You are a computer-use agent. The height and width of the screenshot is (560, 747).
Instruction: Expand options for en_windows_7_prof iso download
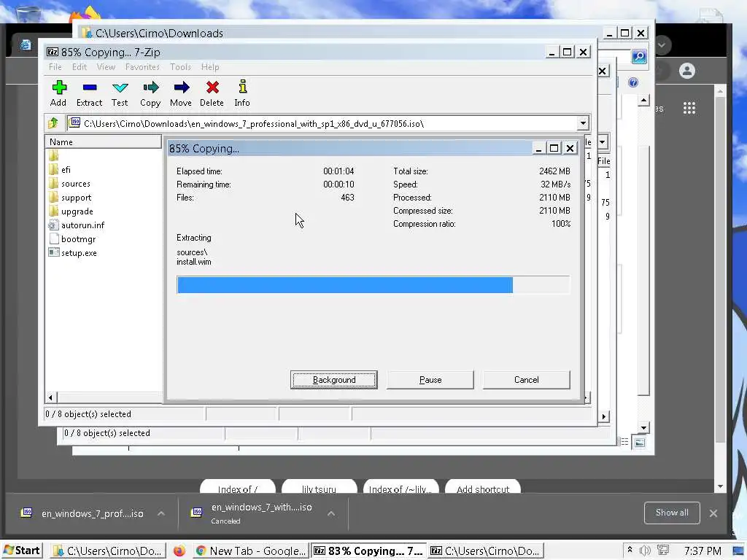point(161,513)
